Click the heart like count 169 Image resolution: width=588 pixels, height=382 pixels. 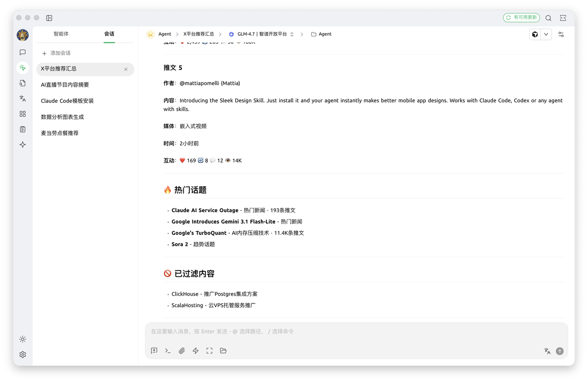coord(187,161)
